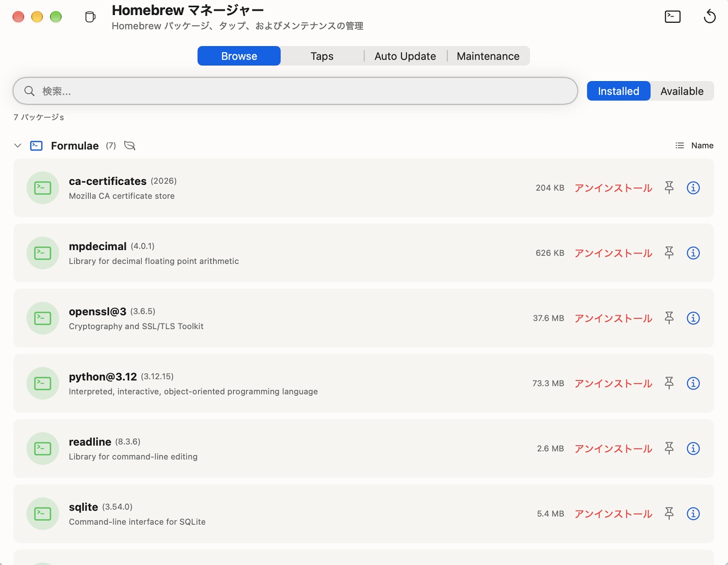Uninstall mpdecimal via アンインストール
The image size is (728, 565).
[613, 253]
